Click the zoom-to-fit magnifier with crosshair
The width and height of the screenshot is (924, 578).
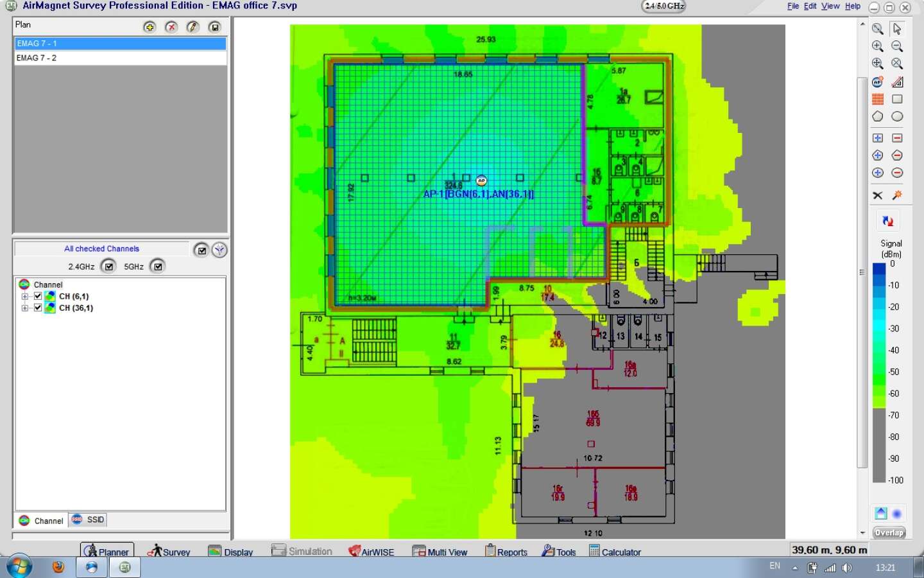[x=878, y=64]
